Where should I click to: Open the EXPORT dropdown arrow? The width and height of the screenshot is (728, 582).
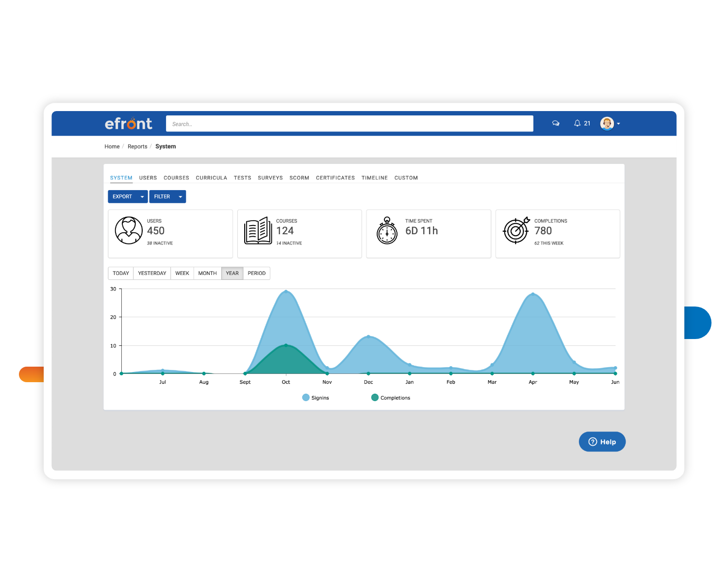click(x=141, y=196)
